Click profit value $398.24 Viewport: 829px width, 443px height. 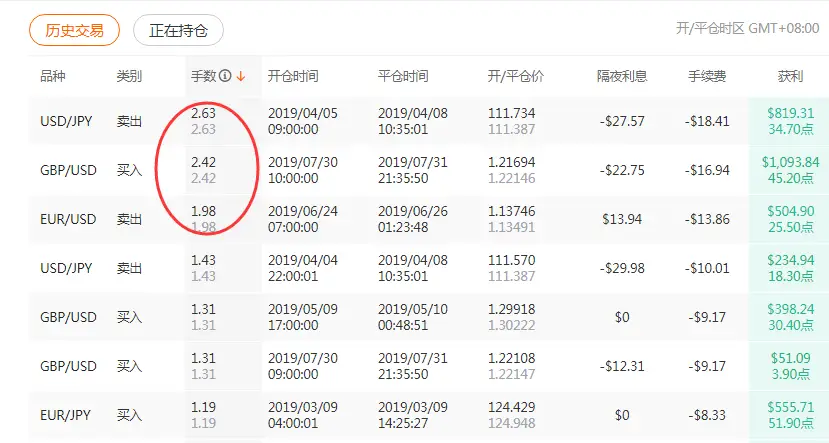tap(790, 309)
